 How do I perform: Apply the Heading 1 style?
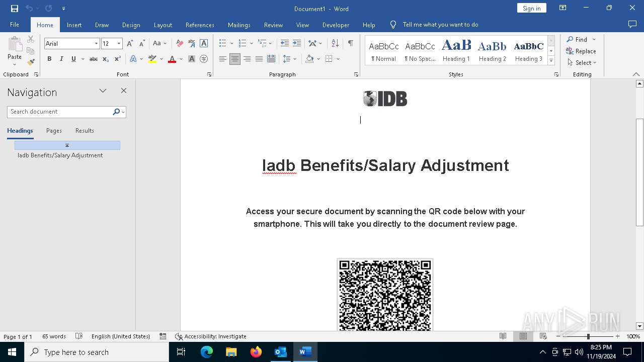pyautogui.click(x=456, y=51)
